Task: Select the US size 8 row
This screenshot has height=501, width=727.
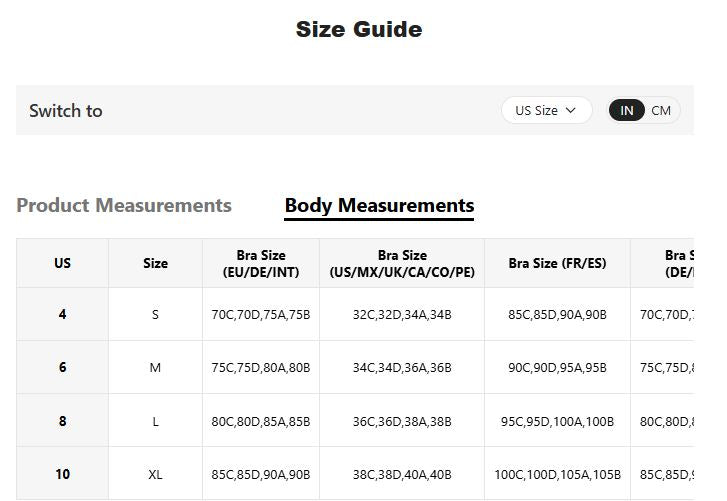Action: [x=355, y=421]
